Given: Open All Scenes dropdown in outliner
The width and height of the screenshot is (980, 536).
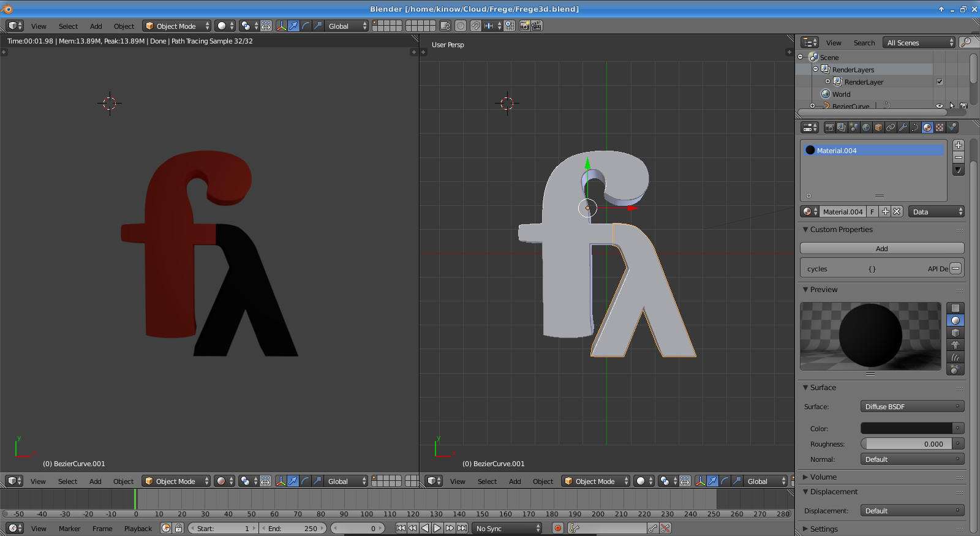Looking at the screenshot, I should 919,42.
